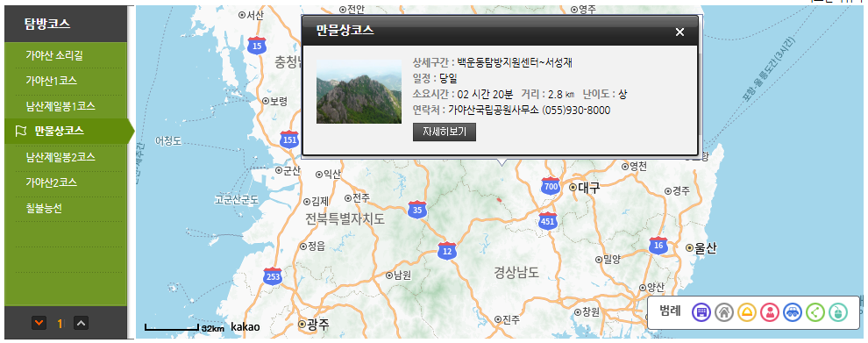Click the teal mouse legend icon
Image resolution: width=868 pixels, height=343 pixels.
(x=837, y=312)
